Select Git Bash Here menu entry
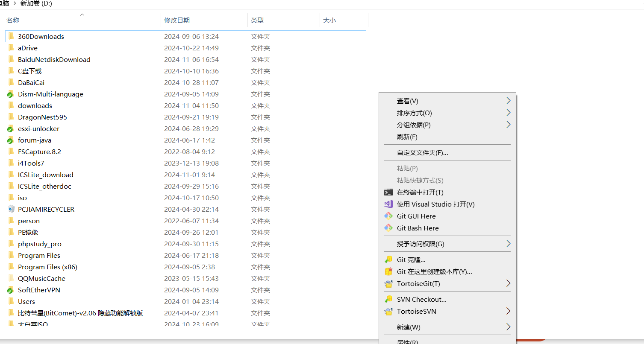The height and width of the screenshot is (344, 644). (447, 228)
